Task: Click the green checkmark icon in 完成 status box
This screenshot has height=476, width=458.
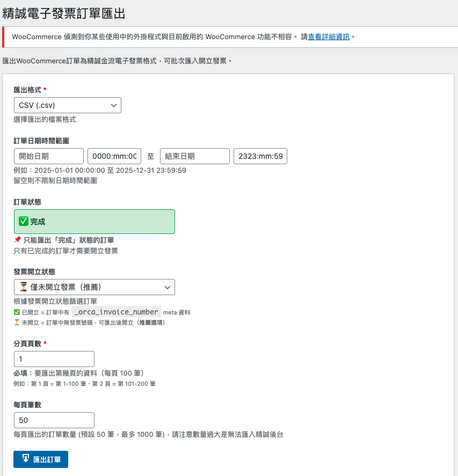Action: [x=24, y=221]
